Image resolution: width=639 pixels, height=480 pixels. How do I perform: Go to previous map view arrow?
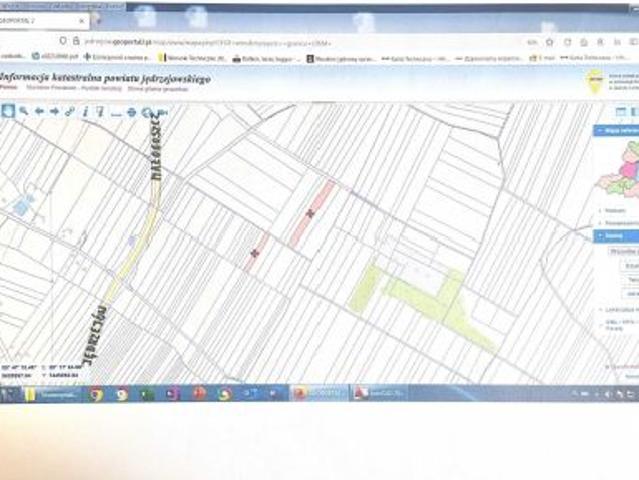tap(39, 111)
